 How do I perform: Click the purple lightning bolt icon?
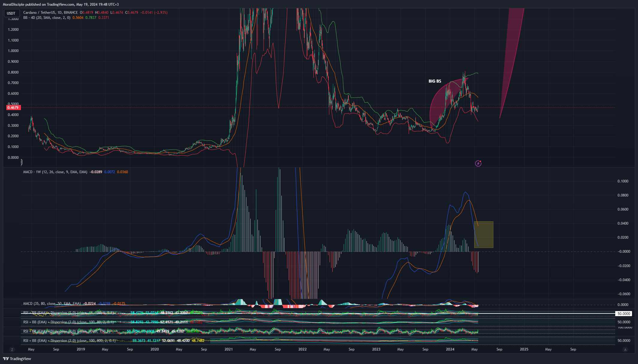coord(478,163)
